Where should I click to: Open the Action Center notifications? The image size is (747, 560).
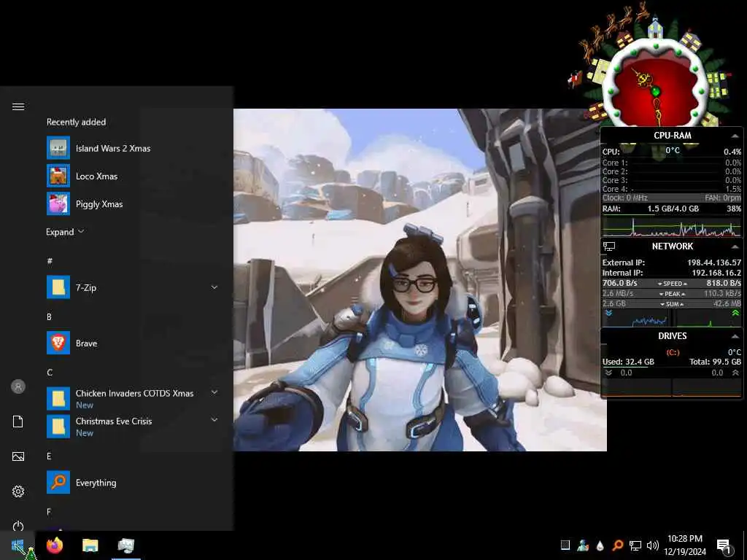(x=724, y=546)
